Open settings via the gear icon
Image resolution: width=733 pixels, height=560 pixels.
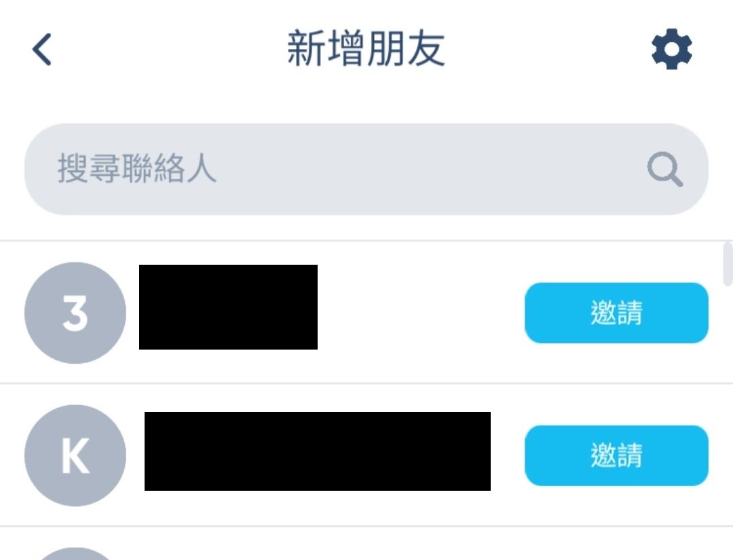coord(671,50)
